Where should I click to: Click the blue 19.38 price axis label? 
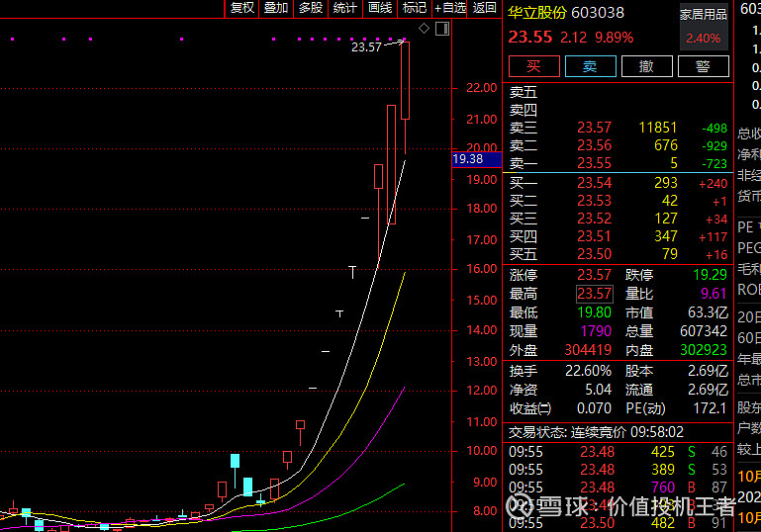(467, 159)
